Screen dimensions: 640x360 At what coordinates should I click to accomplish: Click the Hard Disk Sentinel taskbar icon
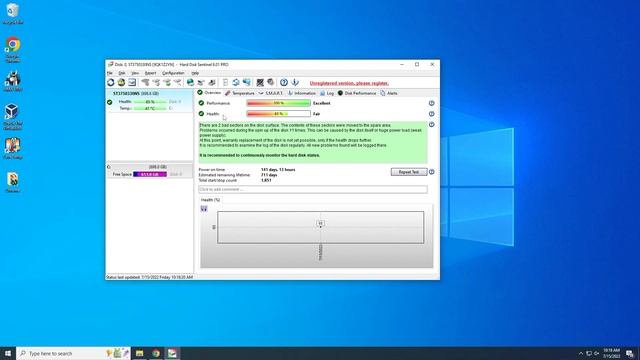(172, 353)
